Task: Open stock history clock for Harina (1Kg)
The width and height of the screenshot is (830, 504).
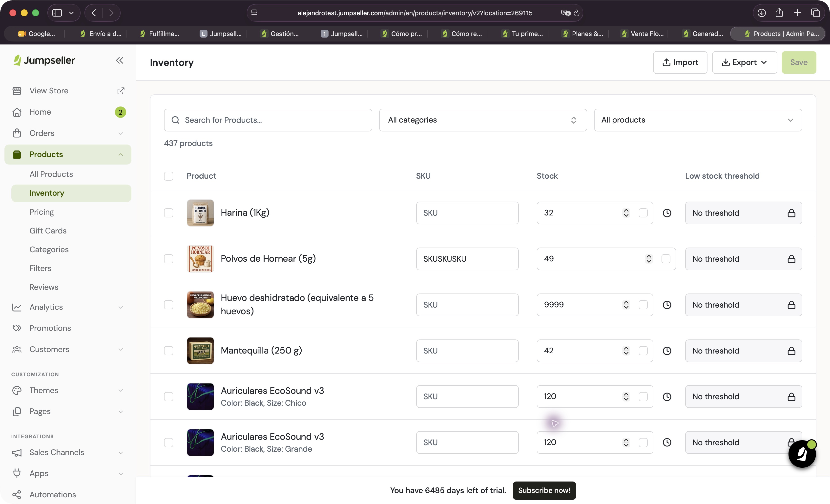Action: (667, 213)
